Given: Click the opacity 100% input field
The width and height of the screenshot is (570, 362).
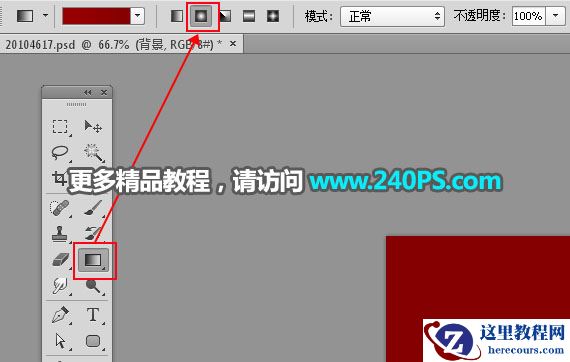Looking at the screenshot, I should click(x=529, y=16).
